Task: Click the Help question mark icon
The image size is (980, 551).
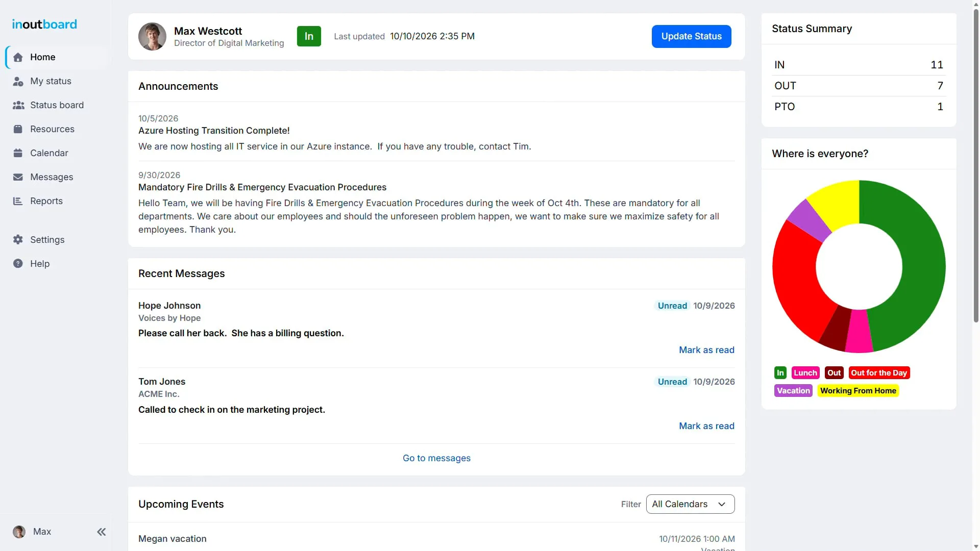Action: (x=18, y=264)
